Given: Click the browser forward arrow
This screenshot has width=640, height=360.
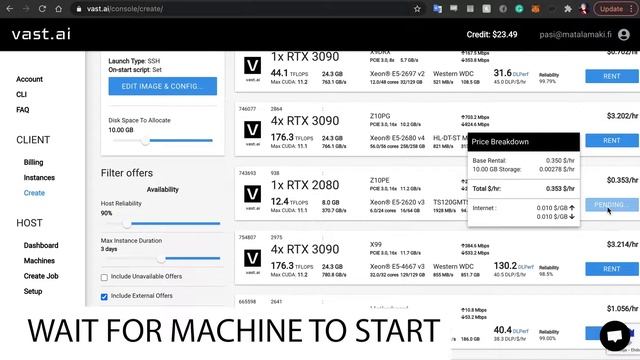Looking at the screenshot, I should pos(26,9).
